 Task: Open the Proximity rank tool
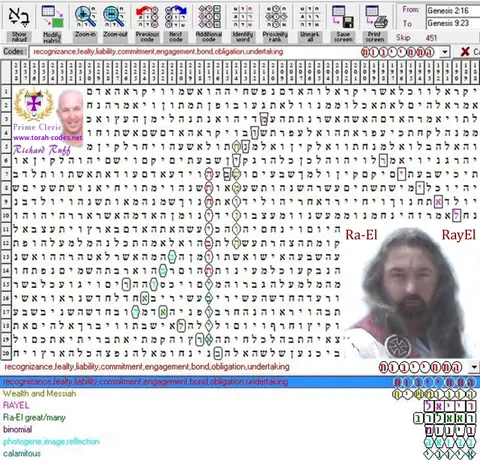pyautogui.click(x=275, y=17)
